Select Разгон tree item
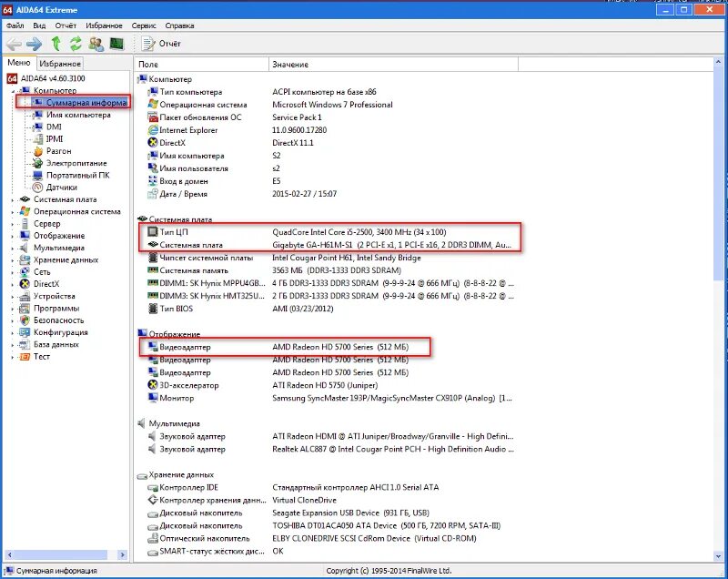728x579 pixels. (58, 151)
